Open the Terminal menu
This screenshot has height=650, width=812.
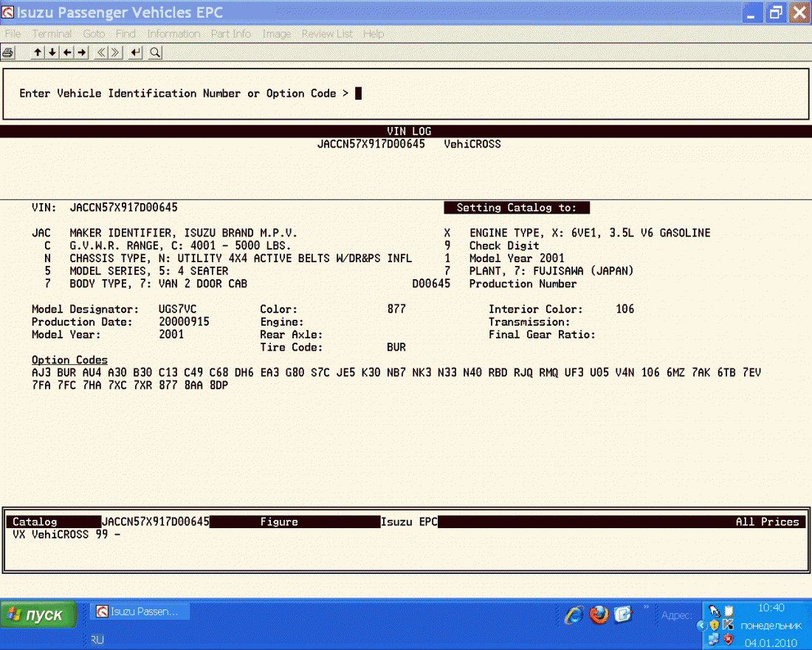(x=52, y=34)
